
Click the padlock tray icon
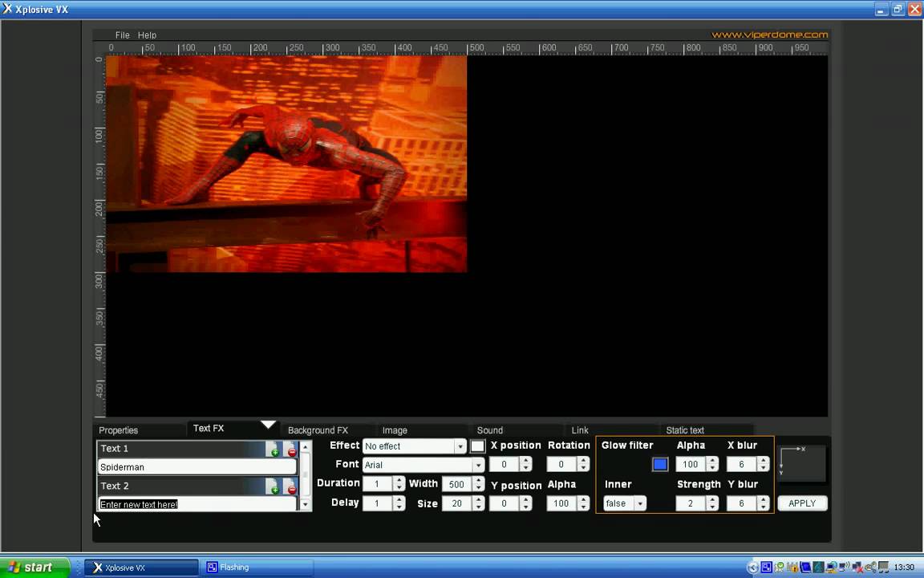[x=792, y=568]
